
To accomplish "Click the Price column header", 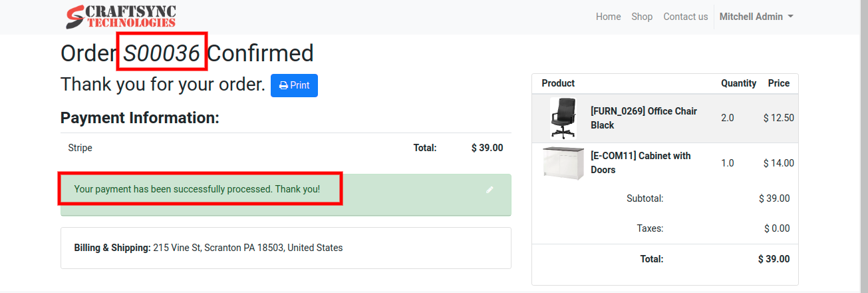I will pyautogui.click(x=778, y=83).
